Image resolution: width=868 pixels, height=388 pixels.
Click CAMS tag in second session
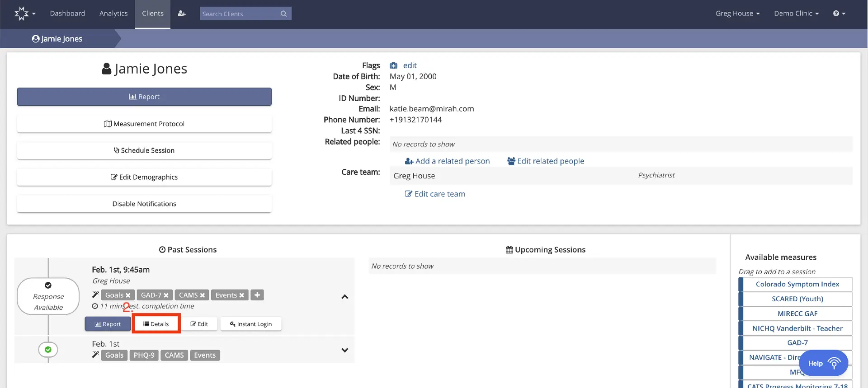(174, 355)
